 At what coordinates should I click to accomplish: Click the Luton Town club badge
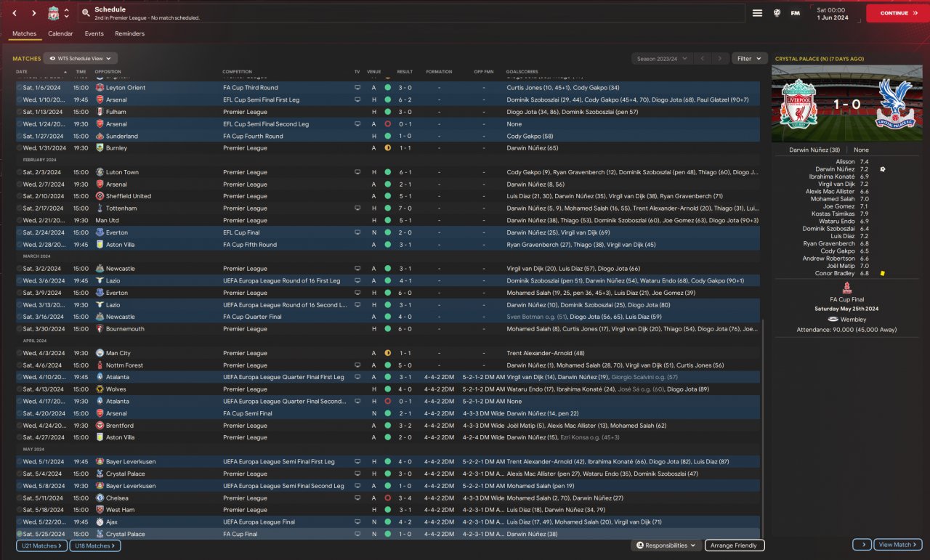pos(100,172)
